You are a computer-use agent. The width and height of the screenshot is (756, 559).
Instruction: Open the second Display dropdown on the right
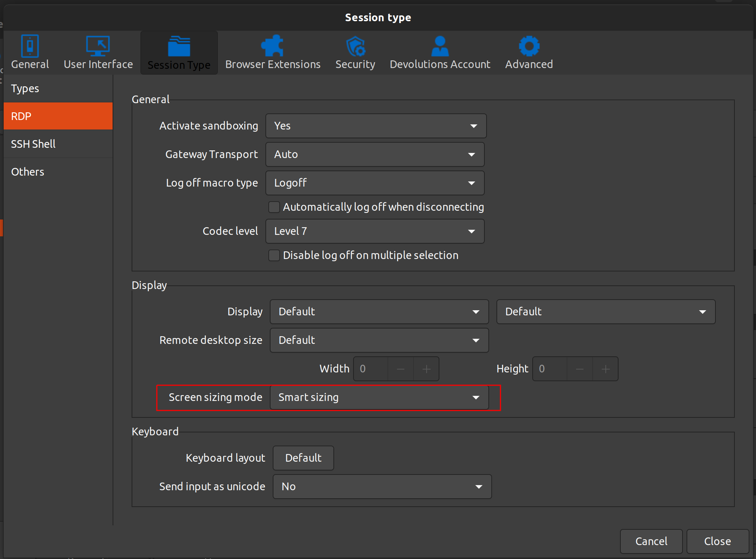[606, 312]
